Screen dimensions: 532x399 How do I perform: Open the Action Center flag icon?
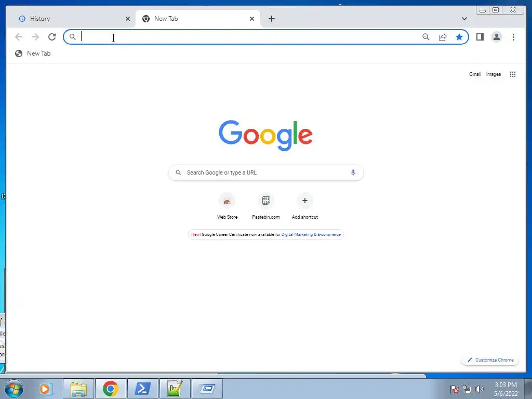click(455, 389)
